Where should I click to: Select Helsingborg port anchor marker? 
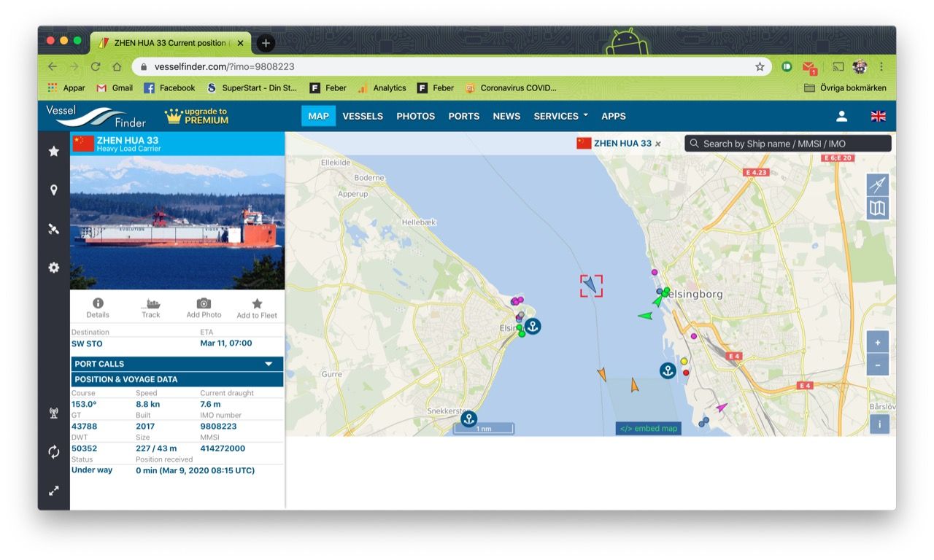pyautogui.click(x=668, y=370)
